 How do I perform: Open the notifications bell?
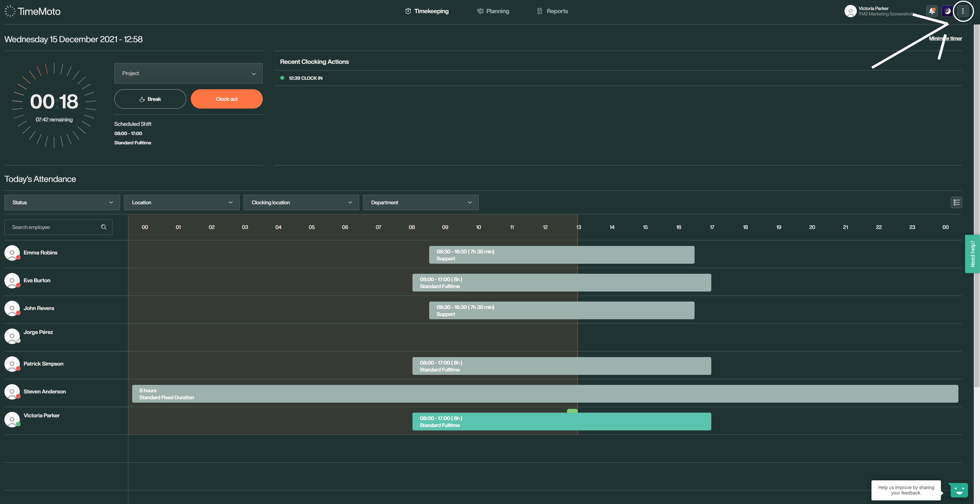[932, 11]
